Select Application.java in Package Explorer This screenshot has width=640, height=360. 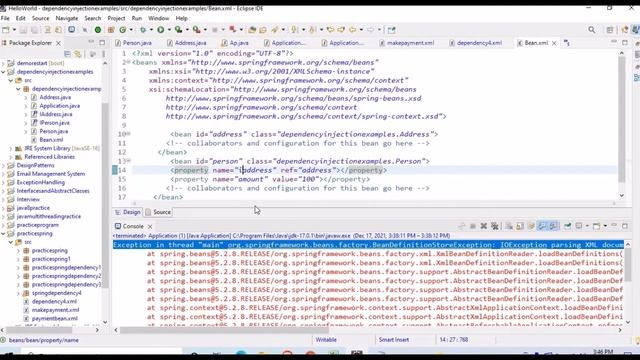pyautogui.click(x=60, y=106)
